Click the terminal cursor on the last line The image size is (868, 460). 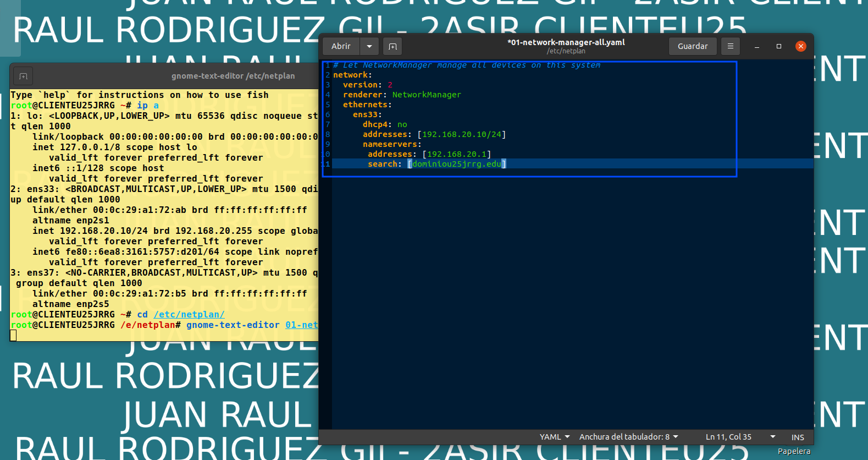tap(13, 335)
